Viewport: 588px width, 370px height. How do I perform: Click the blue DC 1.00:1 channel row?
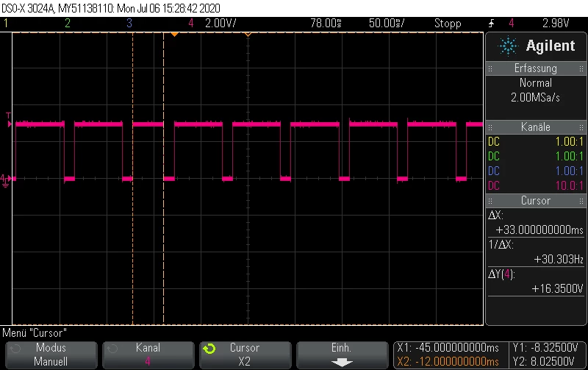(536, 171)
